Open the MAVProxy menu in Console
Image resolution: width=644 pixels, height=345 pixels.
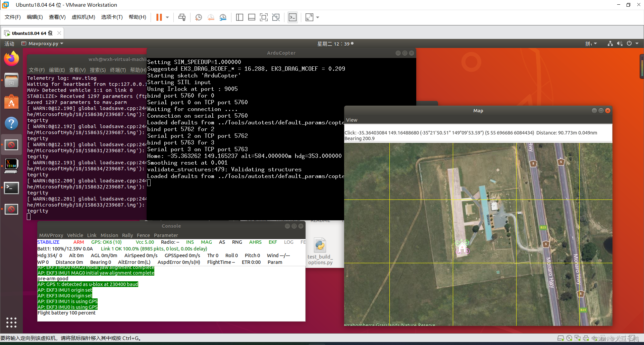tap(51, 235)
